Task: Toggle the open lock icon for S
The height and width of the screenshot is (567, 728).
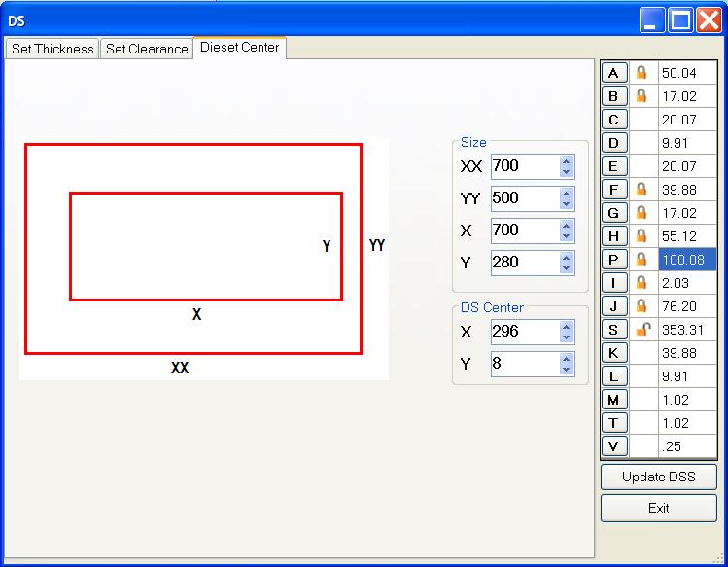Action: pyautogui.click(x=641, y=330)
